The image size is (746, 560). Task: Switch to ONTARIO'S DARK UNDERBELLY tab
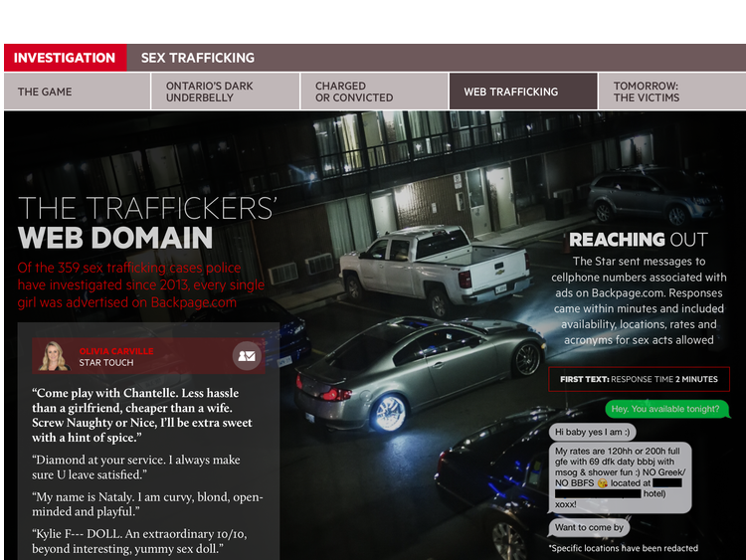pyautogui.click(x=226, y=92)
